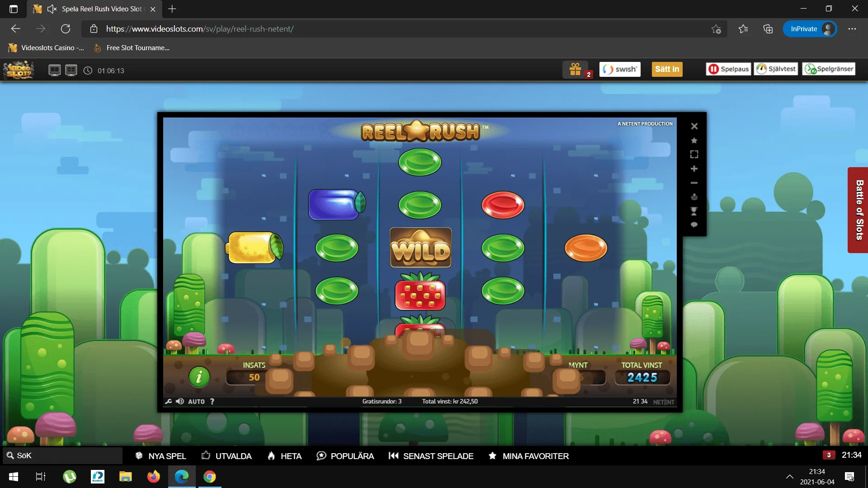Screen dimensions: 868x488
Task: Open the game info paytable button
Action: [199, 377]
